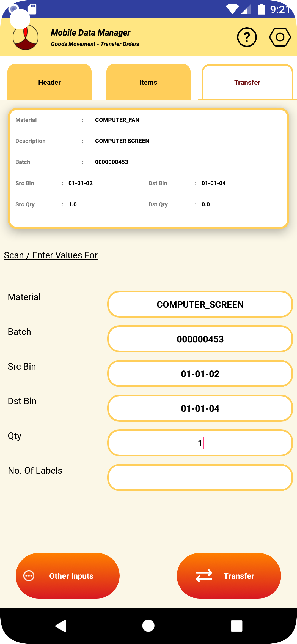Focus the Dst Bin input field
This screenshot has width=297, height=644.
coord(200,408)
